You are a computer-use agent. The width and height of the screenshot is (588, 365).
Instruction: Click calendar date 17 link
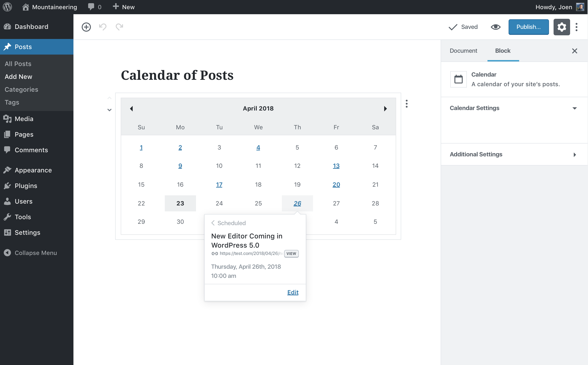tap(219, 185)
